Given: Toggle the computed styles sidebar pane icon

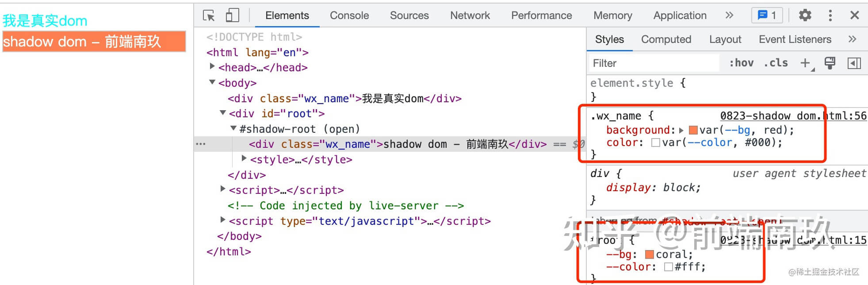Looking at the screenshot, I should click(x=854, y=63).
